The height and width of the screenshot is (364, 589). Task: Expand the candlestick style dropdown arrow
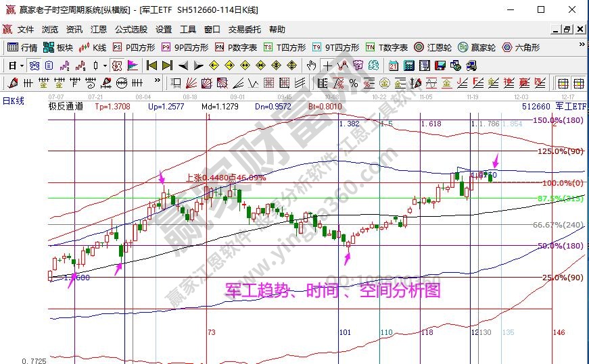tap(104, 66)
